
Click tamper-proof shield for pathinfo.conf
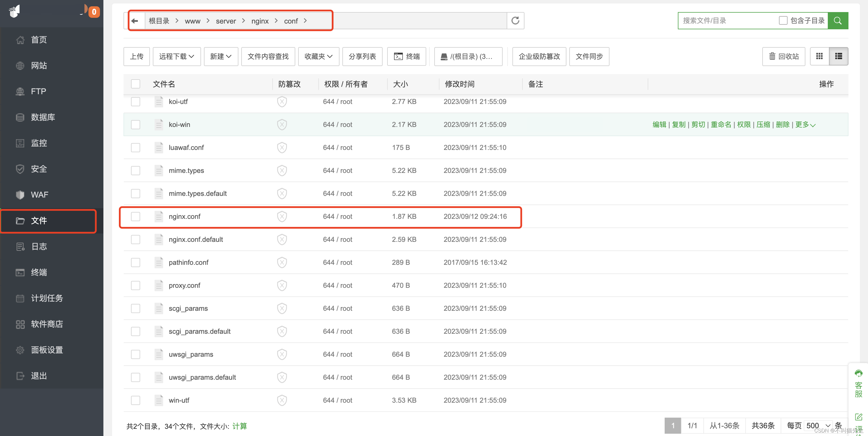[282, 263]
